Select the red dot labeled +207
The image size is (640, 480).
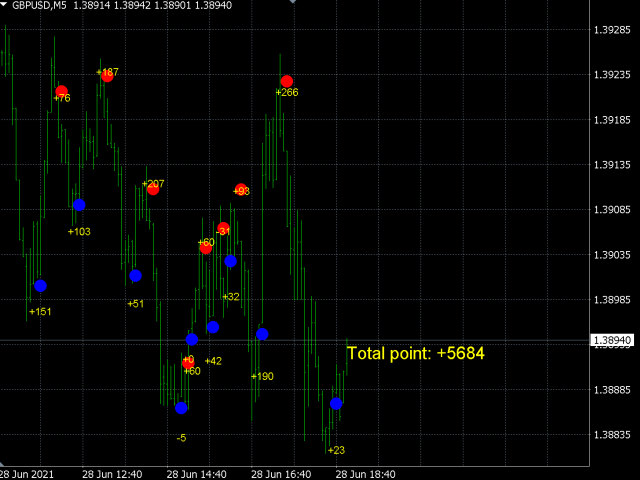coord(153,189)
